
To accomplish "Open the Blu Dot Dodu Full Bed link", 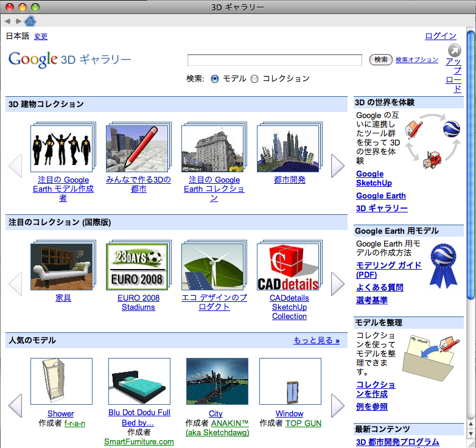I will [139, 418].
